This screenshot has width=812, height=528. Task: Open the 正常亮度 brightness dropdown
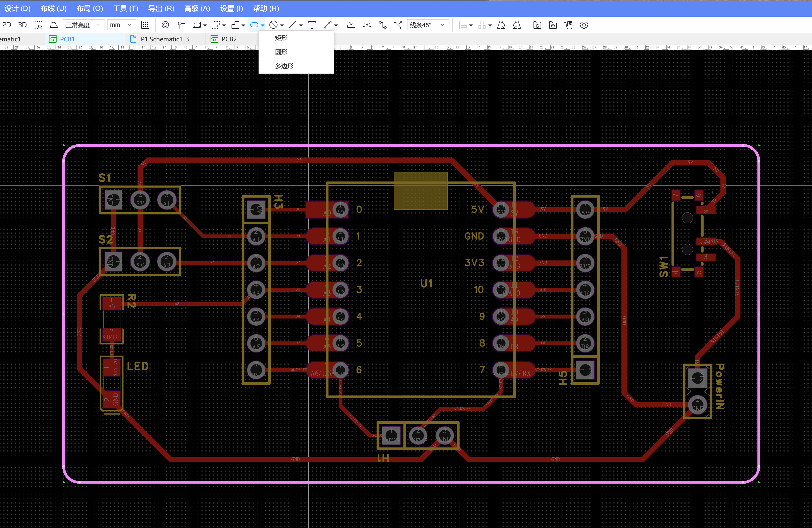click(x=83, y=25)
